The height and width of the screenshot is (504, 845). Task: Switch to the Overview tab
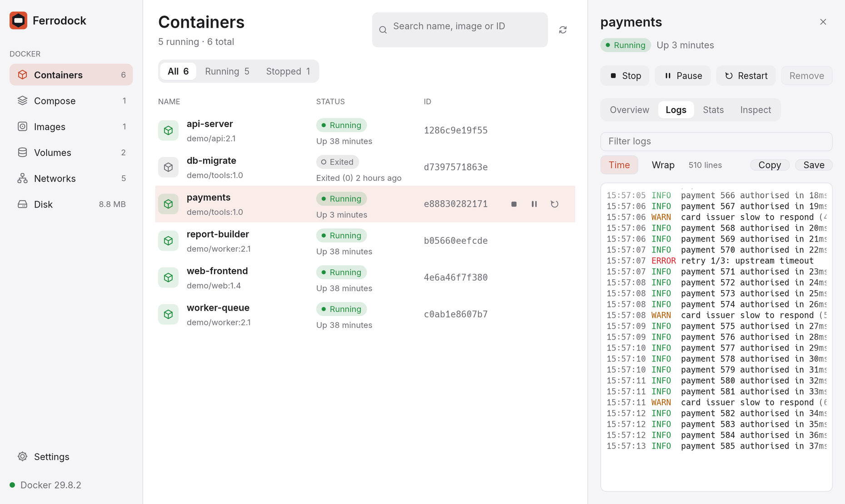coord(630,110)
